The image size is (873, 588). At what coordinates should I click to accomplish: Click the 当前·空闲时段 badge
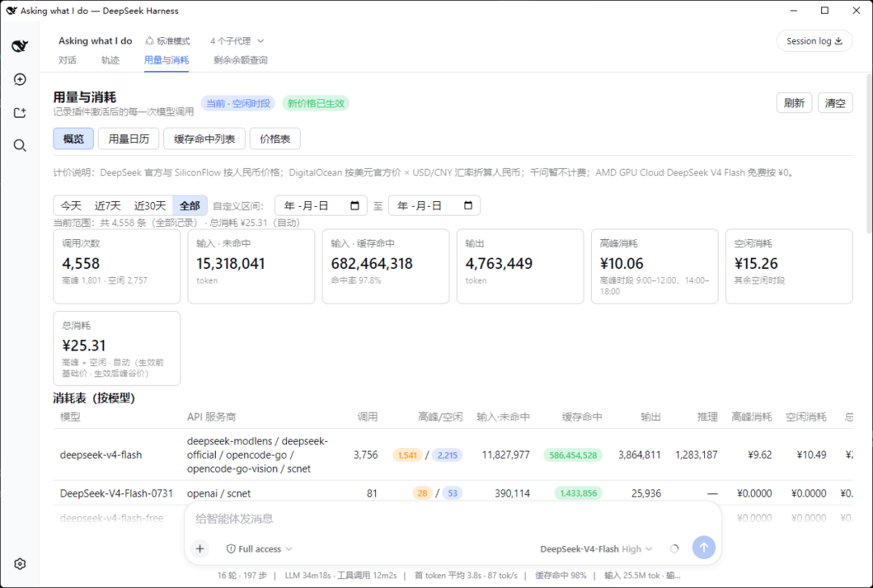(x=238, y=103)
